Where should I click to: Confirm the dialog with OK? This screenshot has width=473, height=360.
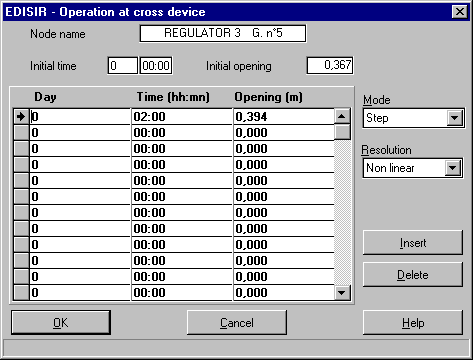pos(61,323)
